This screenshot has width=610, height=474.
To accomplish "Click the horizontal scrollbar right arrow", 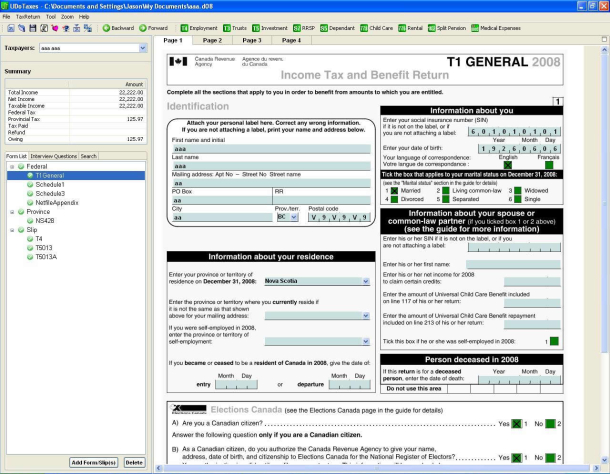I will pyautogui.click(x=597, y=468).
